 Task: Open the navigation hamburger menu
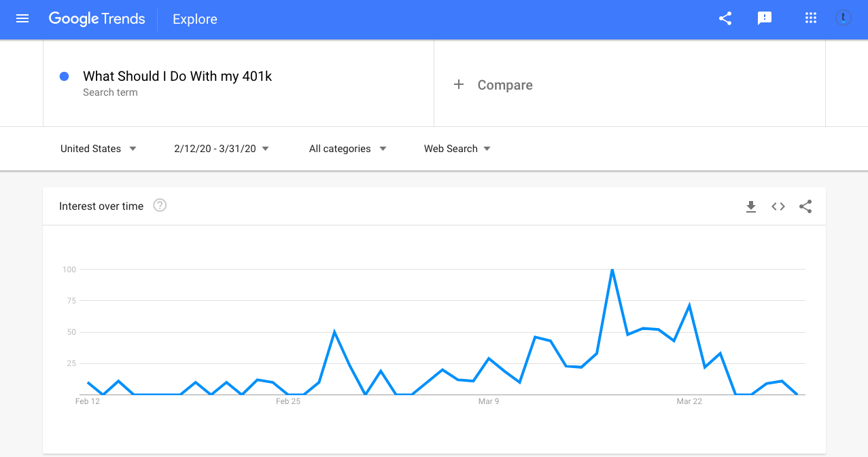(22, 19)
